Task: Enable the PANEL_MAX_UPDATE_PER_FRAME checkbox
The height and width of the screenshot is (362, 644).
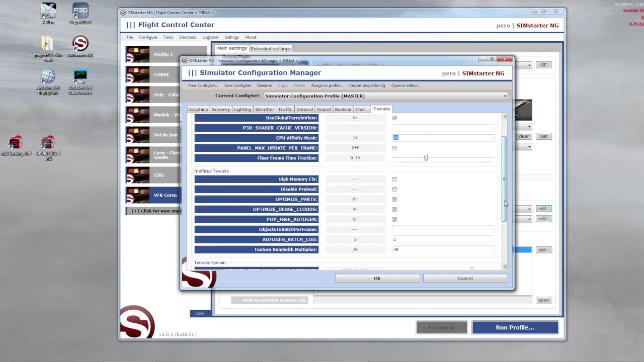Action: click(x=394, y=148)
